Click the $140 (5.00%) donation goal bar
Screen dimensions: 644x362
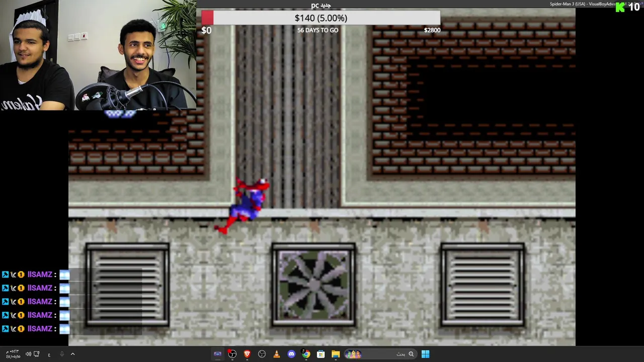click(x=320, y=18)
